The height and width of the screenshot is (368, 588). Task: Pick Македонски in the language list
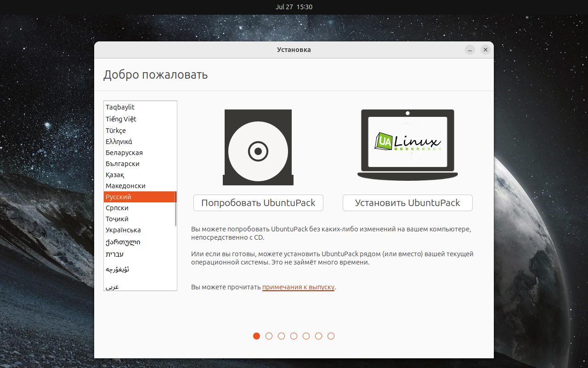coord(140,186)
